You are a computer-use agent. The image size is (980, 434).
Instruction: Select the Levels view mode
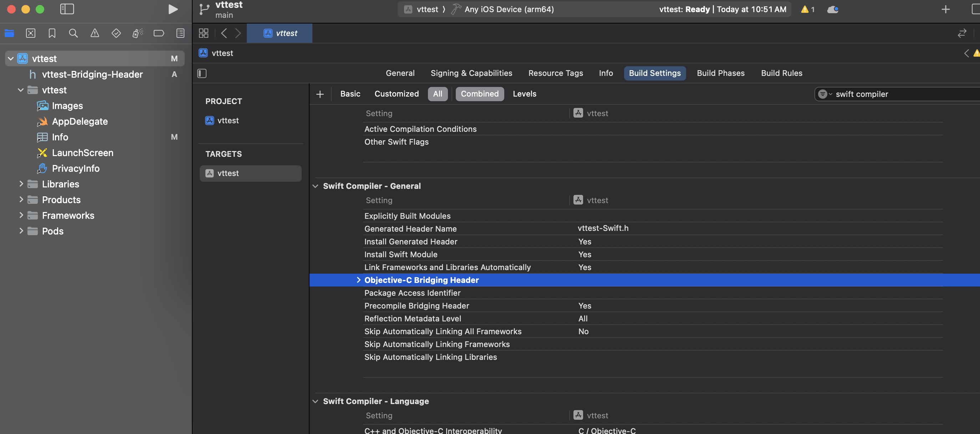524,94
